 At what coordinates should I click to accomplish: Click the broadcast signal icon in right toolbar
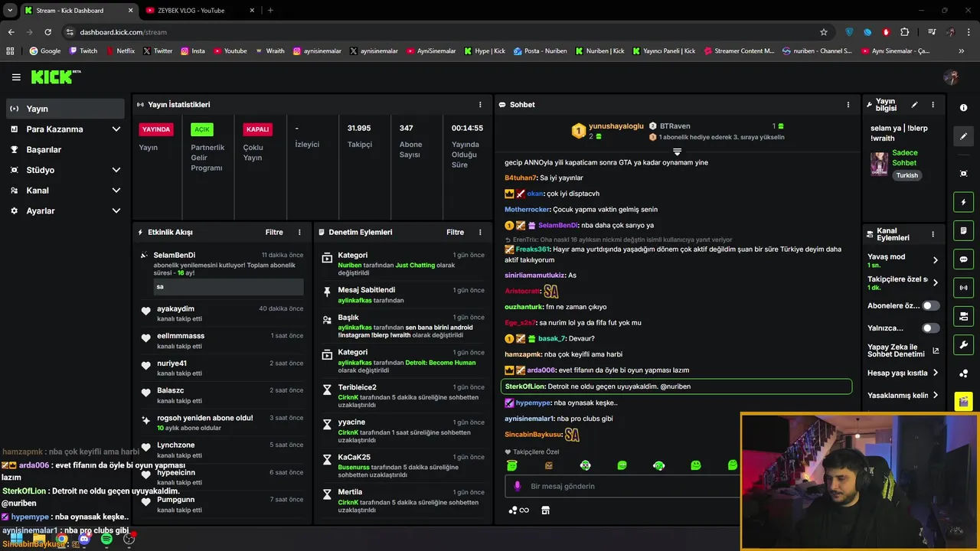(x=964, y=288)
